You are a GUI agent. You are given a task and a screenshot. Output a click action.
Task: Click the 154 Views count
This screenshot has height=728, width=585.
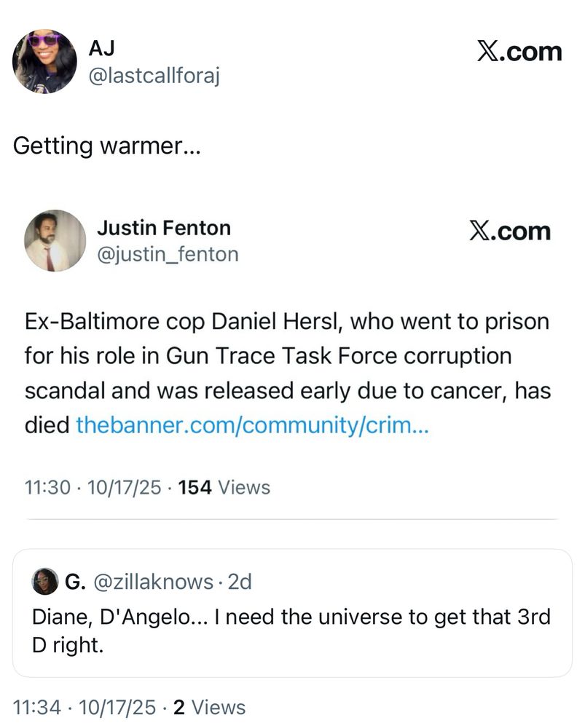click(x=224, y=487)
